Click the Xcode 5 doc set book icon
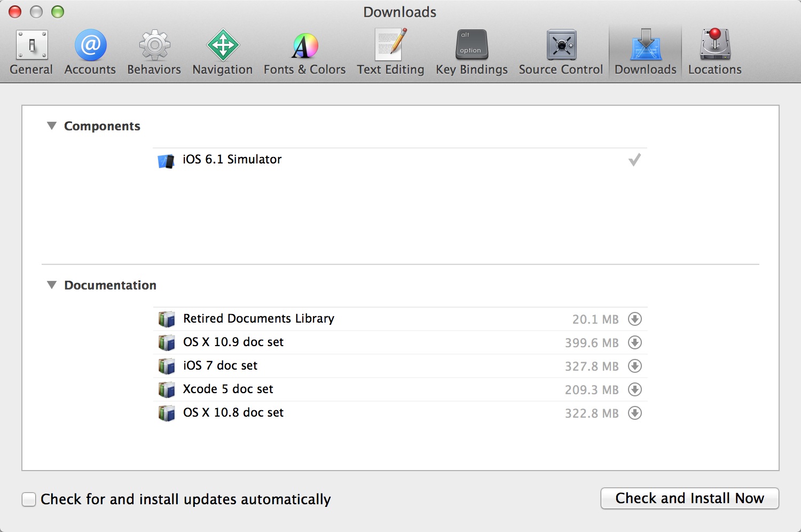Screen dimensions: 801x532 click(x=167, y=390)
